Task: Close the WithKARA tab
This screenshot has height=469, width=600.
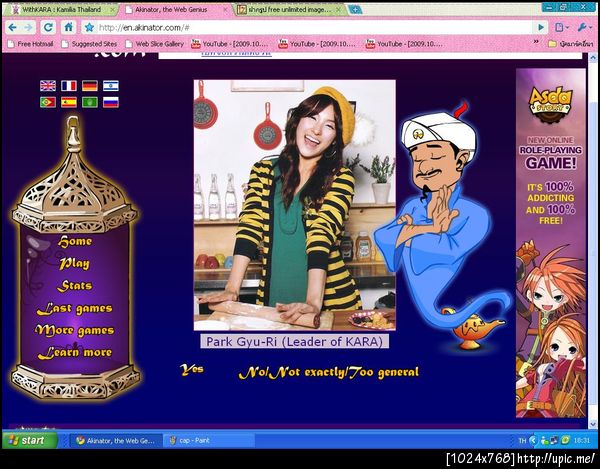Action: (112, 10)
